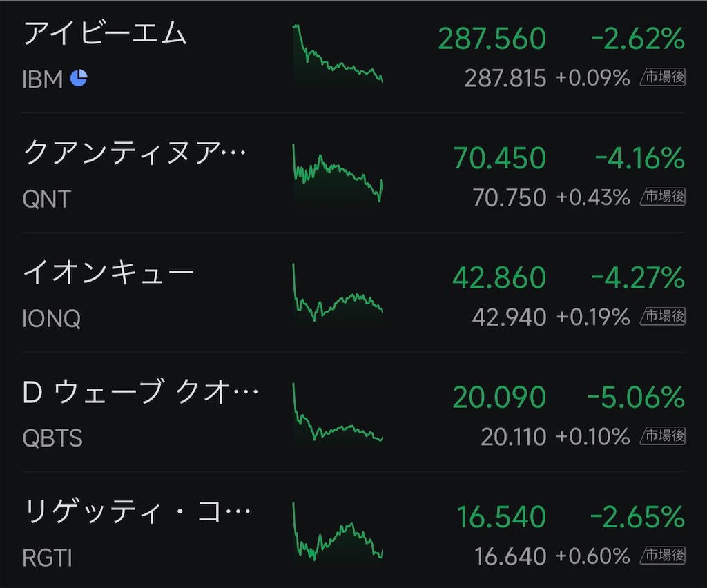Screen dimensions: 707x588
Task: Open the QBTS intraday sparkline chart
Action: click(x=338, y=412)
